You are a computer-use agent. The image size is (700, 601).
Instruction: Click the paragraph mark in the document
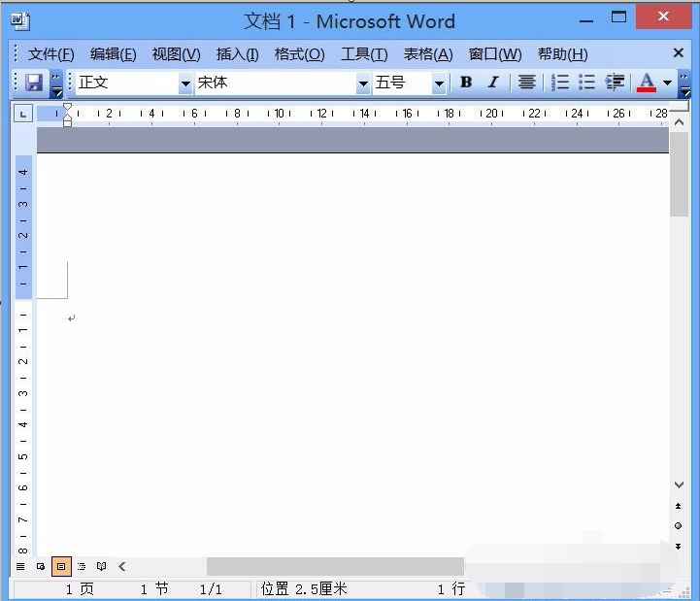[x=72, y=317]
